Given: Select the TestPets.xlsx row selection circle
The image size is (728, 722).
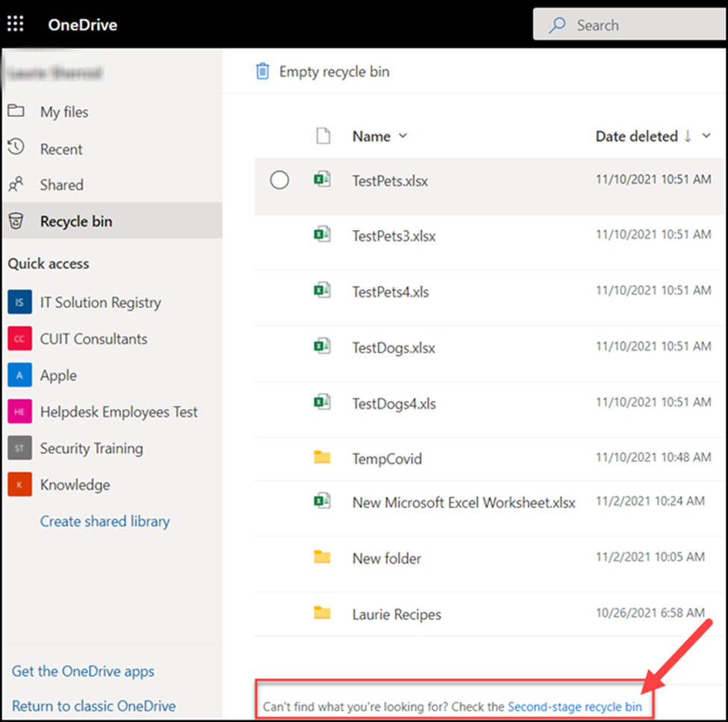Looking at the screenshot, I should pos(279,180).
